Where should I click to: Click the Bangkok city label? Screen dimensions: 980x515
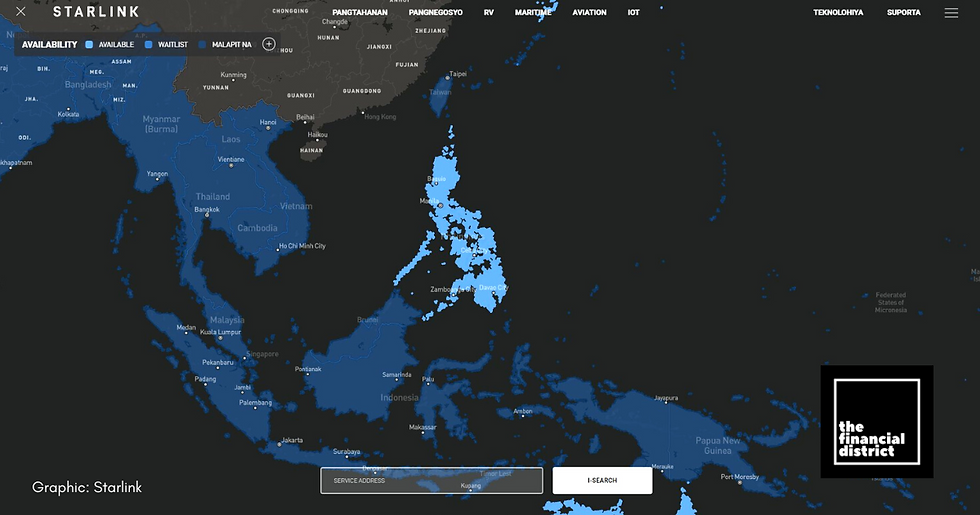207,209
